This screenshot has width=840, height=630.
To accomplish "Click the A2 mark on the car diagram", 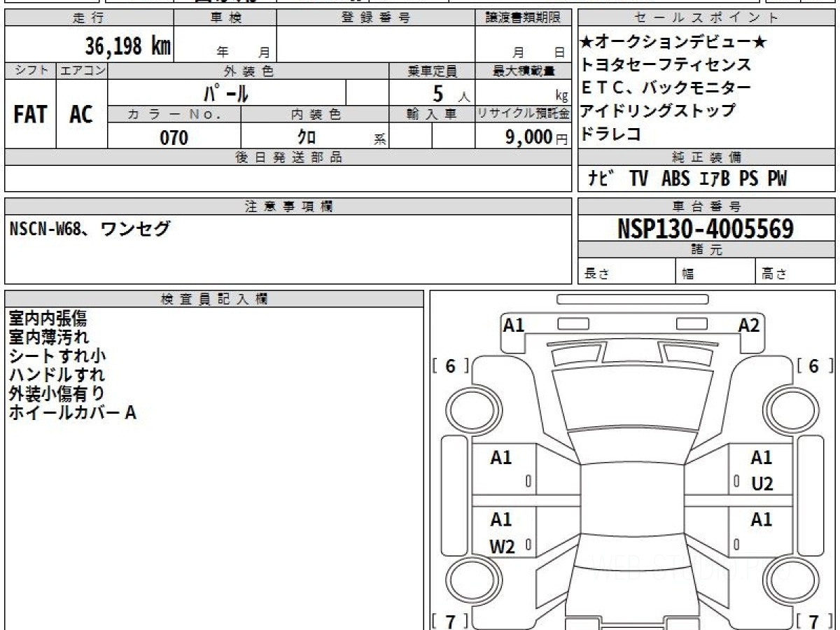I will click(x=749, y=325).
